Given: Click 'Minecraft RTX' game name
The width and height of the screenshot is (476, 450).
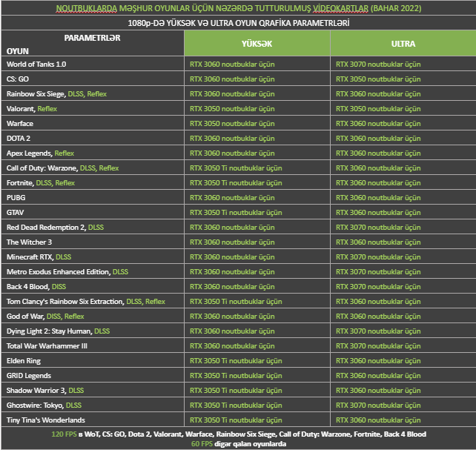Looking at the screenshot, I should coord(30,257).
